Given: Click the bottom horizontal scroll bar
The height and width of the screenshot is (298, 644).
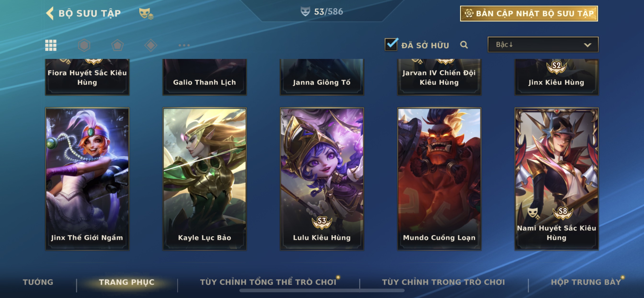Looking at the screenshot, I should (322, 291).
